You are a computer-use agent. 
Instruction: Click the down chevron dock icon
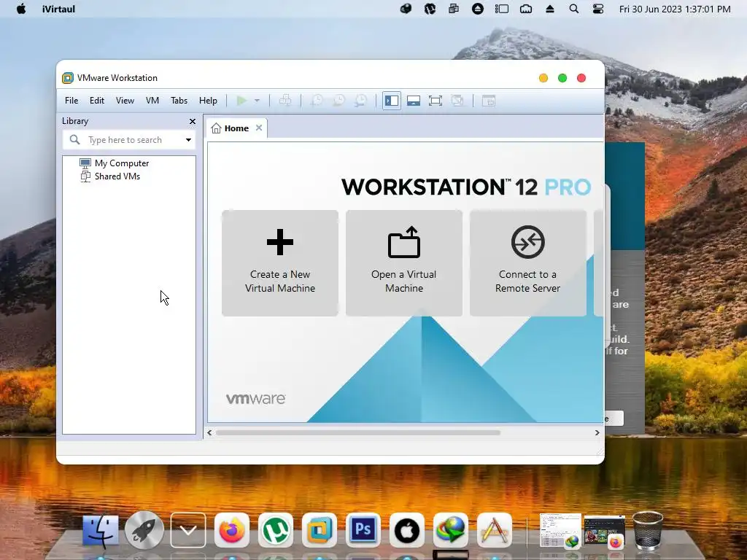coord(188,531)
